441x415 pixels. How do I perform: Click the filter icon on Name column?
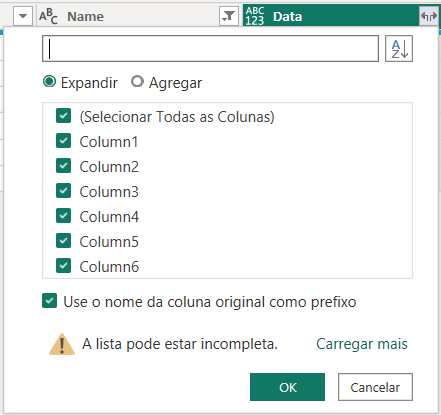pos(229,16)
